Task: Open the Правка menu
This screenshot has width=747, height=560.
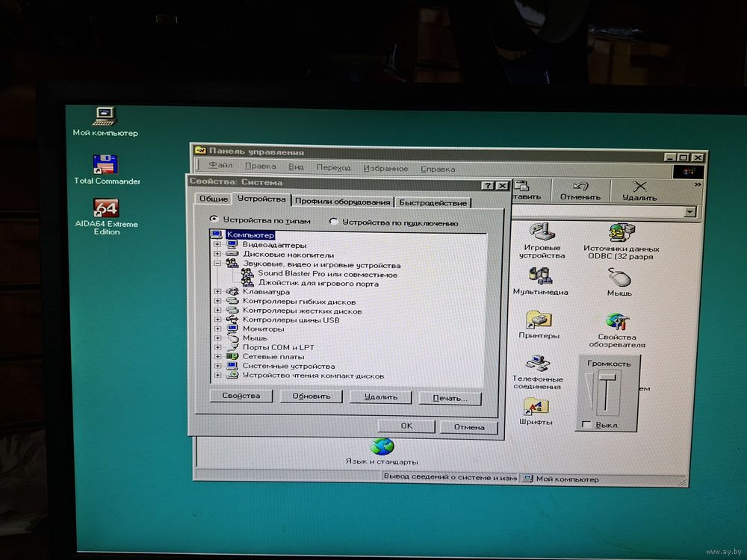Action: [x=260, y=167]
